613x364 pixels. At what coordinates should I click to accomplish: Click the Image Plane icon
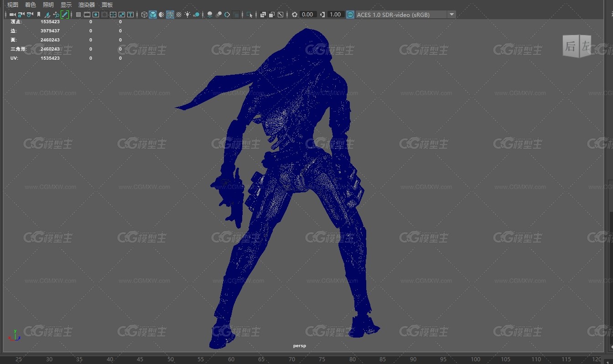(x=47, y=15)
